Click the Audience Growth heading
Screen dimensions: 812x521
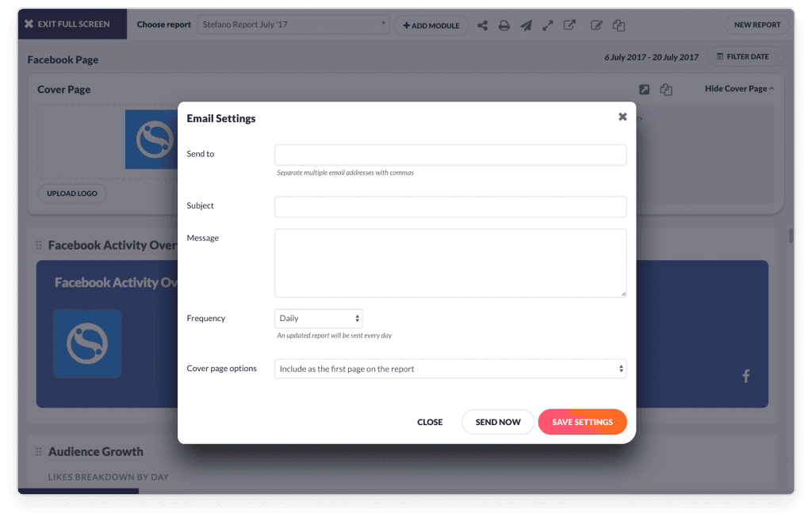click(x=96, y=451)
